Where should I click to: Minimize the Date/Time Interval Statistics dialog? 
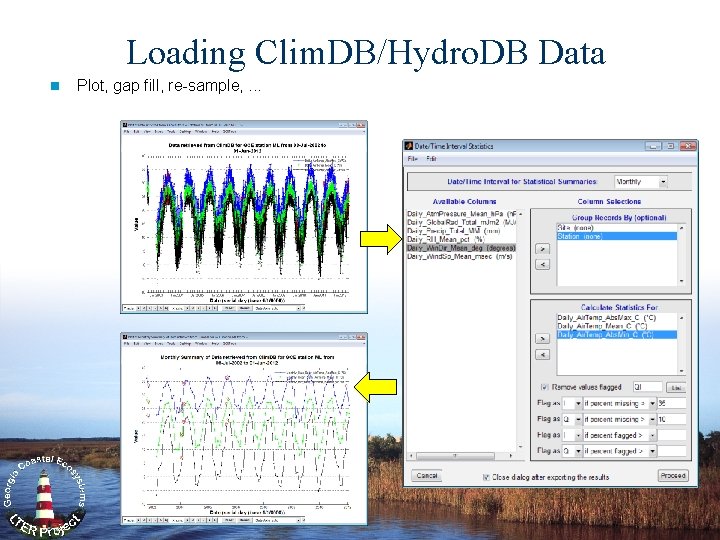pos(653,146)
